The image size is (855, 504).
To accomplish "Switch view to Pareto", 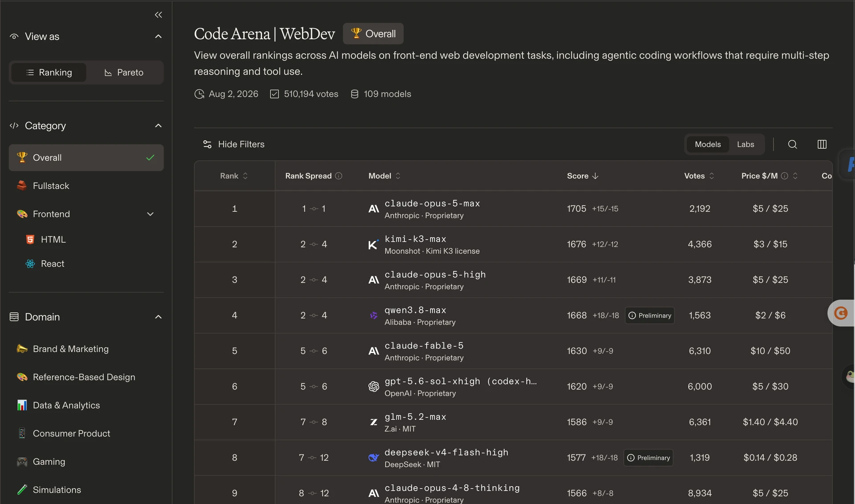I will (124, 73).
